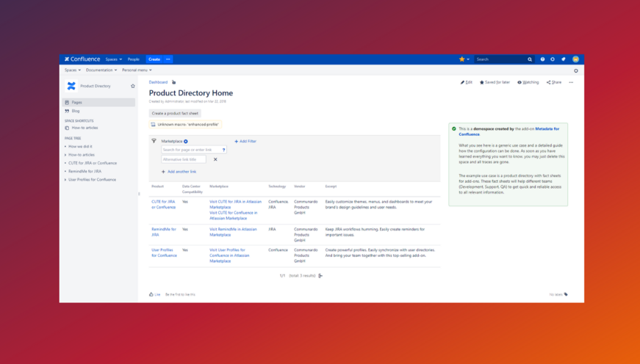Sort by Product column header

tap(157, 186)
